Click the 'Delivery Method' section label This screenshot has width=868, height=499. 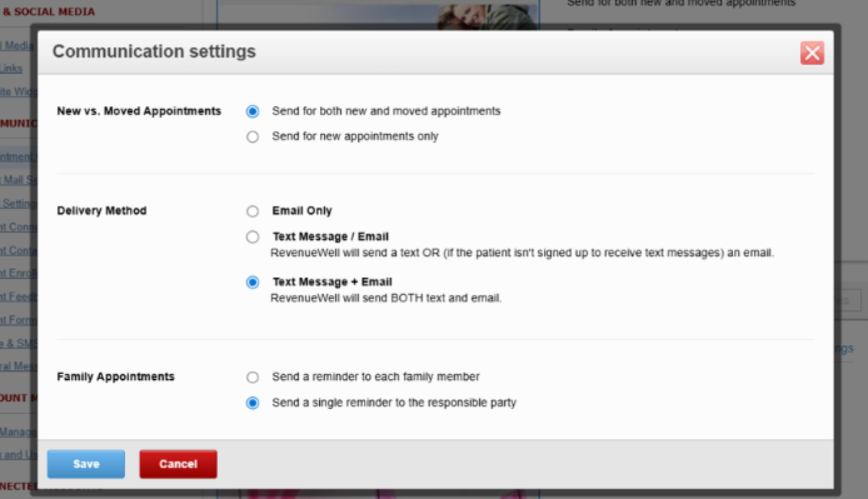tap(102, 211)
